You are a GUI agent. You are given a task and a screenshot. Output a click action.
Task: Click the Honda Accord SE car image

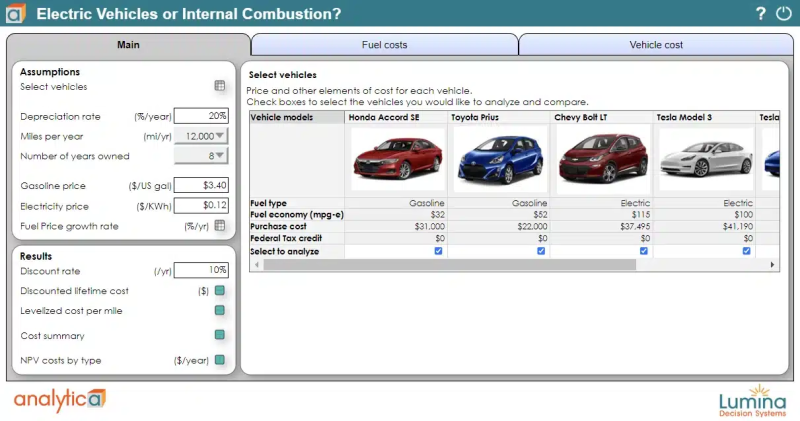click(397, 159)
